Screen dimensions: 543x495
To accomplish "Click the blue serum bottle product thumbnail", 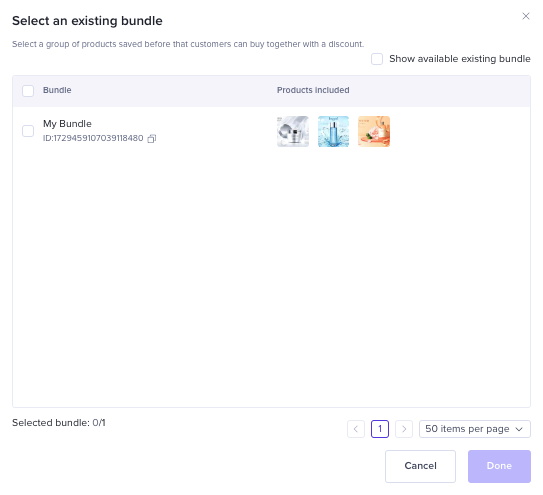I will [333, 131].
